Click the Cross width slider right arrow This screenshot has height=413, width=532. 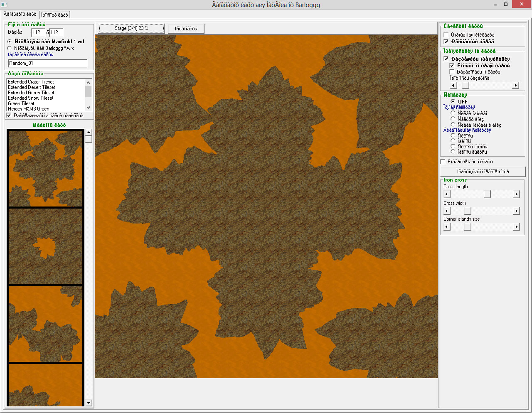coord(517,211)
